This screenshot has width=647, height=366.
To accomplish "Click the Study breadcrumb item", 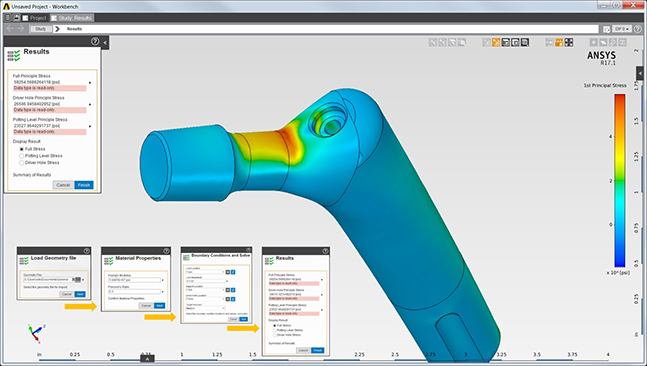I will [x=40, y=29].
